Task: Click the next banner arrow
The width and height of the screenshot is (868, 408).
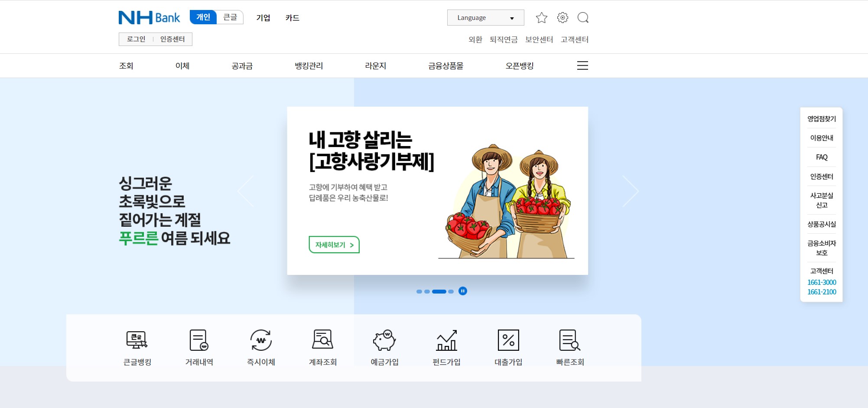Action: point(631,191)
